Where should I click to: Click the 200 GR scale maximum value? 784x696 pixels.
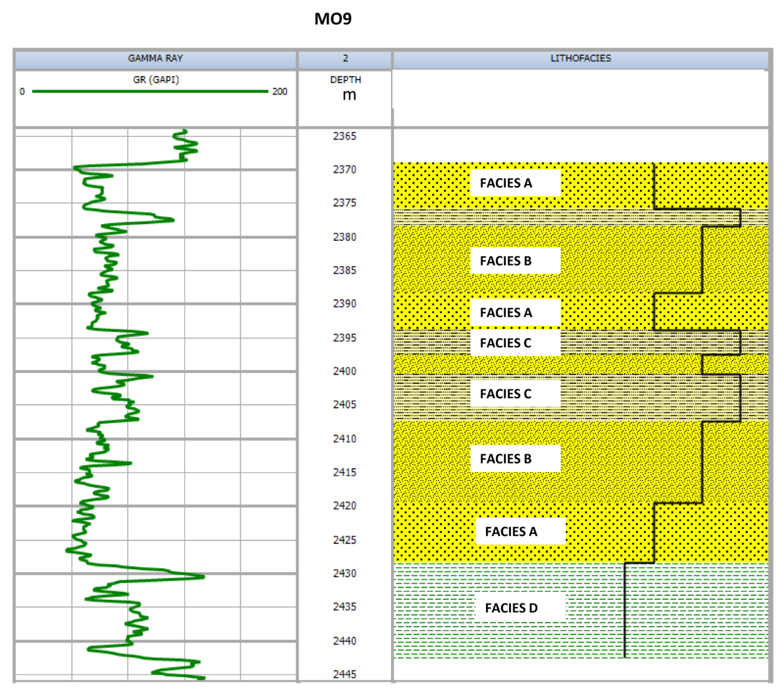(x=280, y=92)
